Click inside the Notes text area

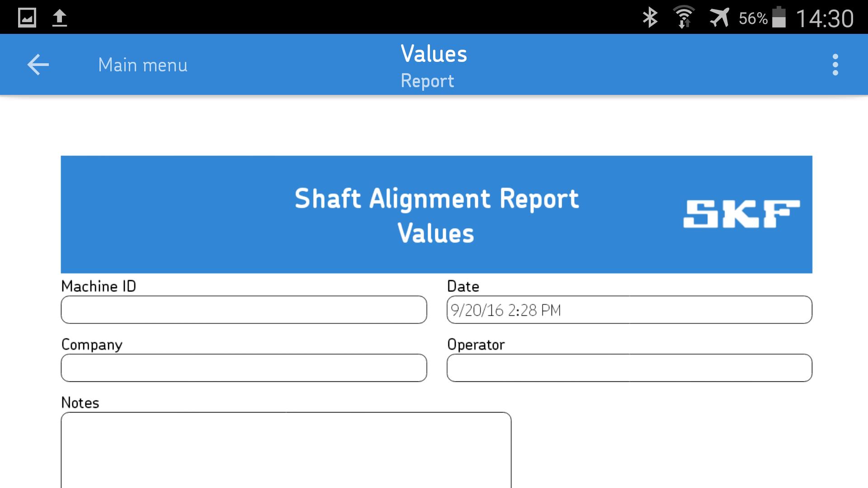coord(286,450)
